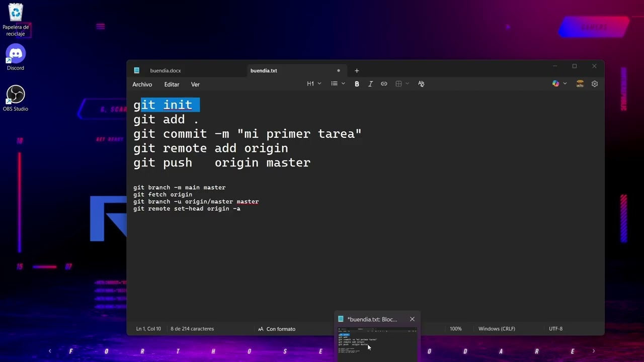Click the 'git push origin master' line

point(222,163)
